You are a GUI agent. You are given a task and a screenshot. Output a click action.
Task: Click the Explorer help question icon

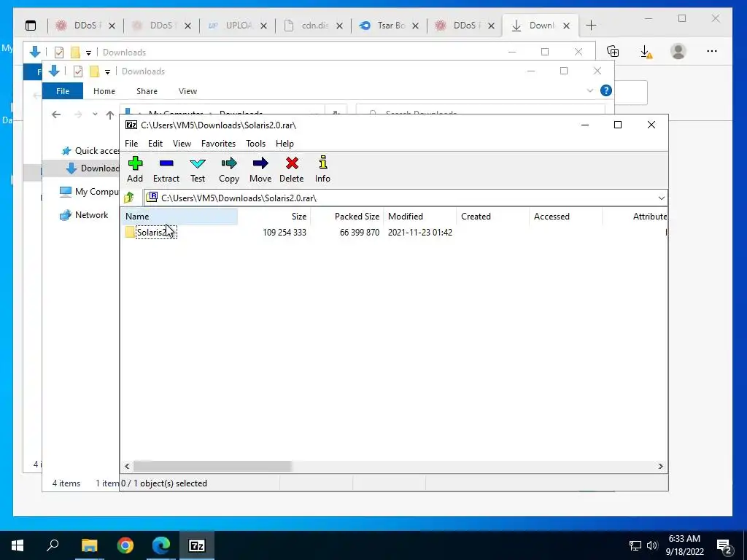(x=606, y=90)
